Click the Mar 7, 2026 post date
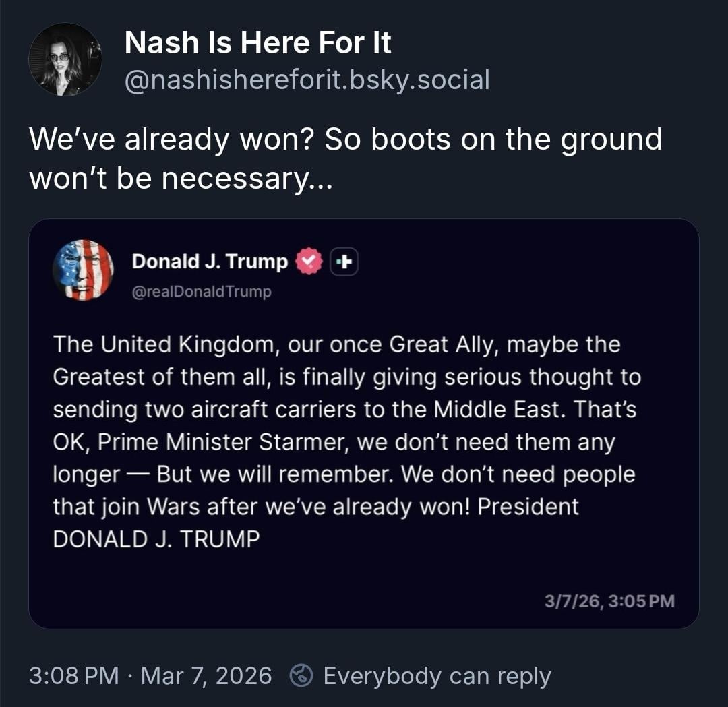This screenshot has width=728, height=707. pos(206,675)
